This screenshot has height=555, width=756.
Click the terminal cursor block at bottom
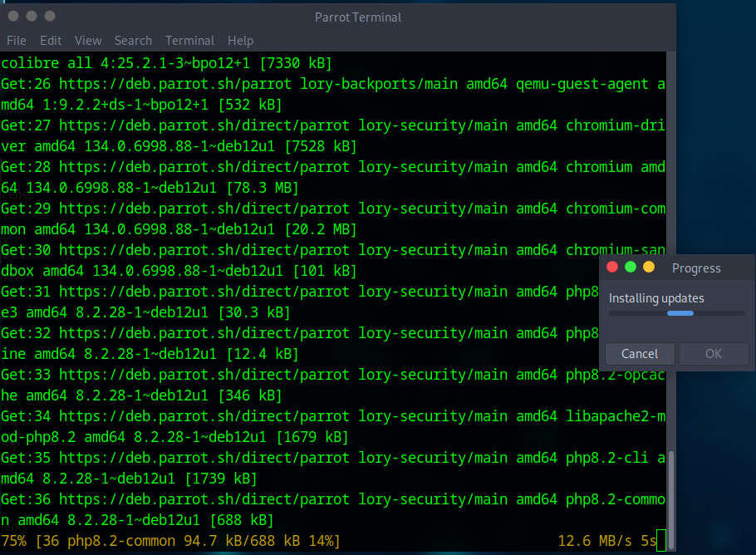(x=660, y=541)
